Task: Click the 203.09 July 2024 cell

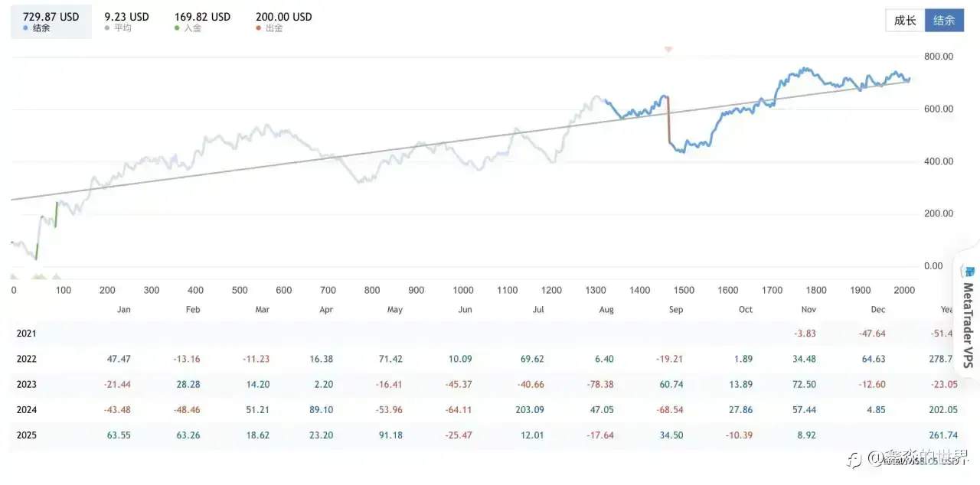Action: 529,410
